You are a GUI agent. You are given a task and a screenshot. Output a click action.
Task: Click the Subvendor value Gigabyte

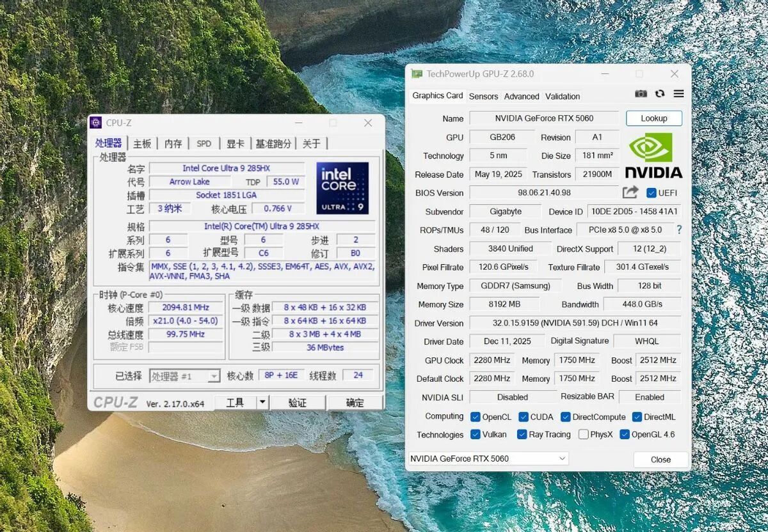pos(505,212)
